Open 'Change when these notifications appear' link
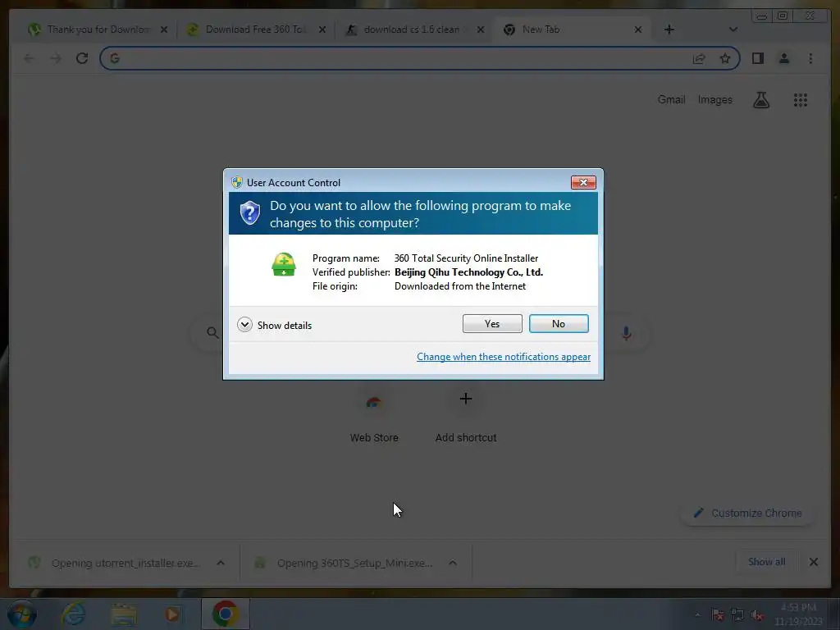Image resolution: width=840 pixels, height=630 pixels. [504, 357]
